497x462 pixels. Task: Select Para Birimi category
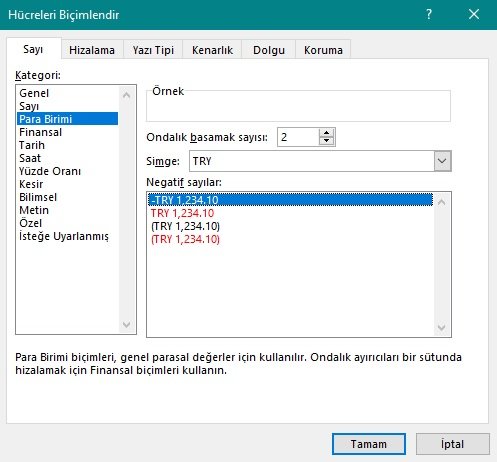pos(68,119)
